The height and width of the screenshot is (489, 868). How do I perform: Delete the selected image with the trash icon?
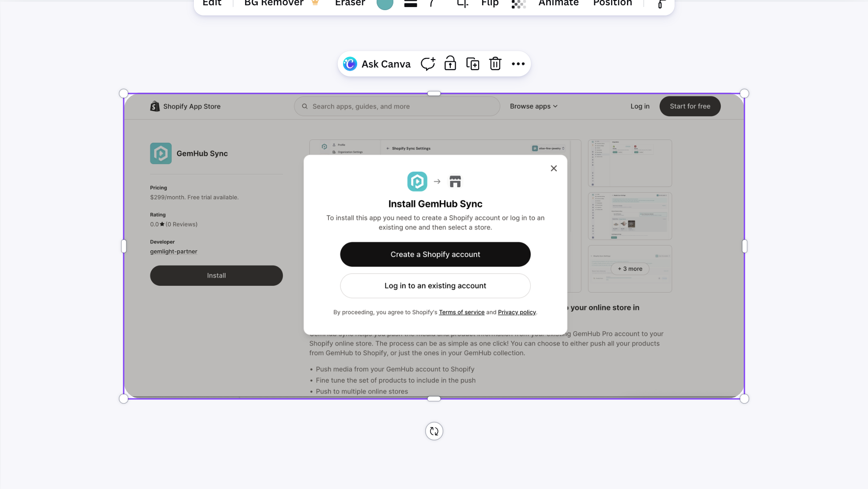tap(495, 64)
